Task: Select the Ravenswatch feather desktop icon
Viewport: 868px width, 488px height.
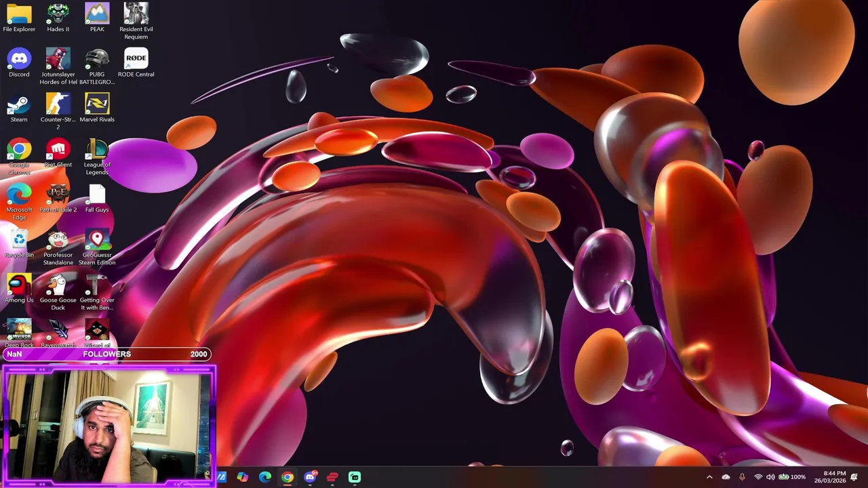Action: tap(58, 333)
